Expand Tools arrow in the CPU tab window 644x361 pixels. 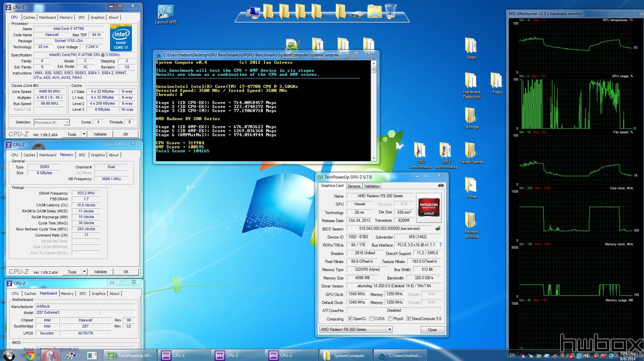84,134
